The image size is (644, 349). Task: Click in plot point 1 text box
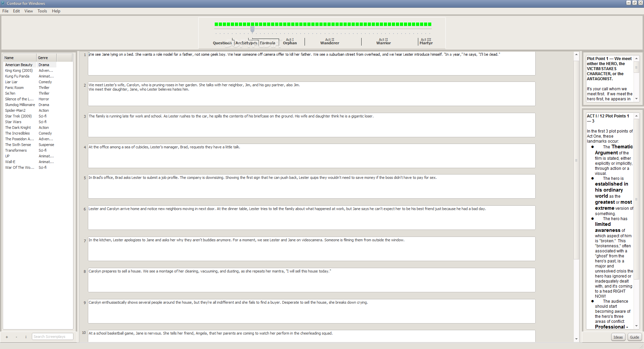click(312, 63)
